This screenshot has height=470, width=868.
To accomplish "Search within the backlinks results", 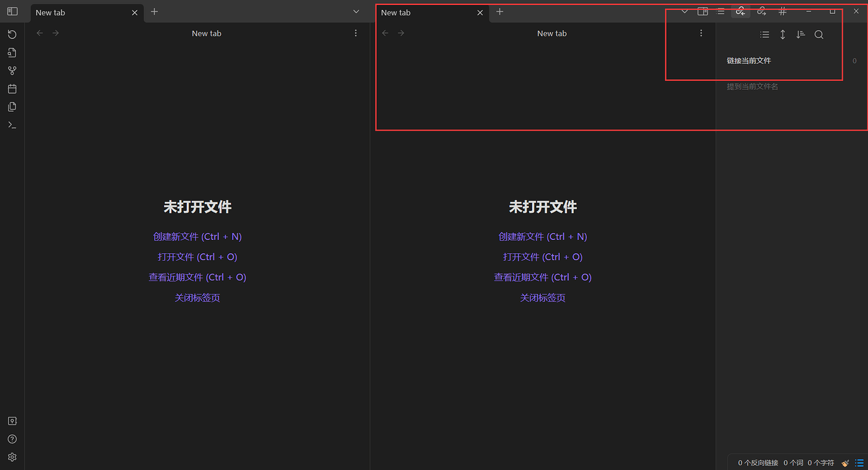I will (819, 35).
